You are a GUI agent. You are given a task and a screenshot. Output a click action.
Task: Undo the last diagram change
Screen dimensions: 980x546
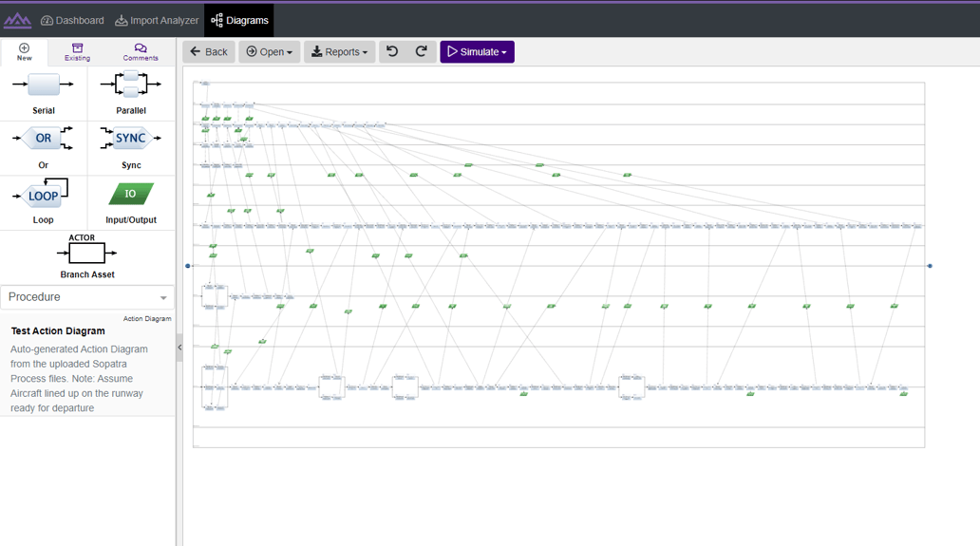pos(392,52)
